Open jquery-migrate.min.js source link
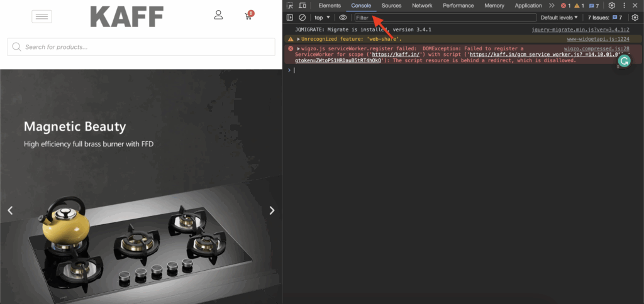644x304 pixels. point(580,30)
